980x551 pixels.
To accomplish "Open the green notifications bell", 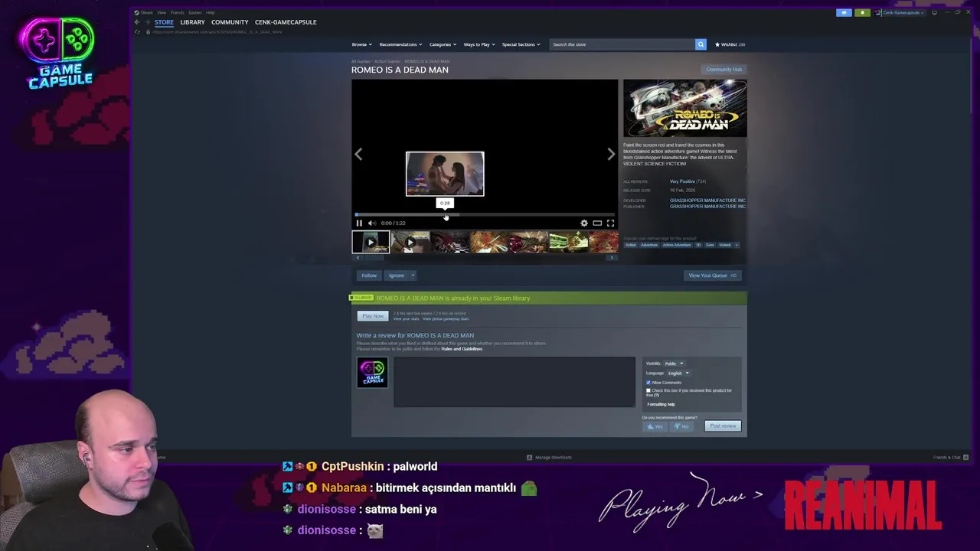I will point(862,12).
